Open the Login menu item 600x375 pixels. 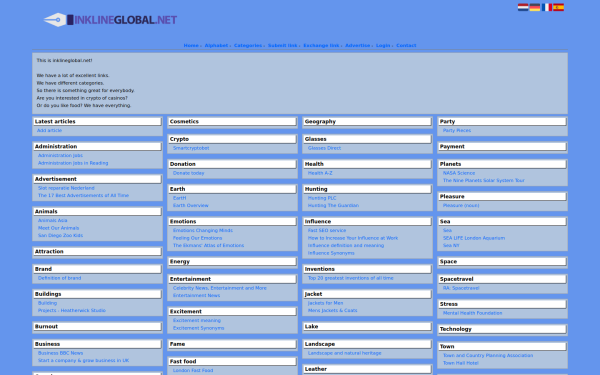click(383, 46)
